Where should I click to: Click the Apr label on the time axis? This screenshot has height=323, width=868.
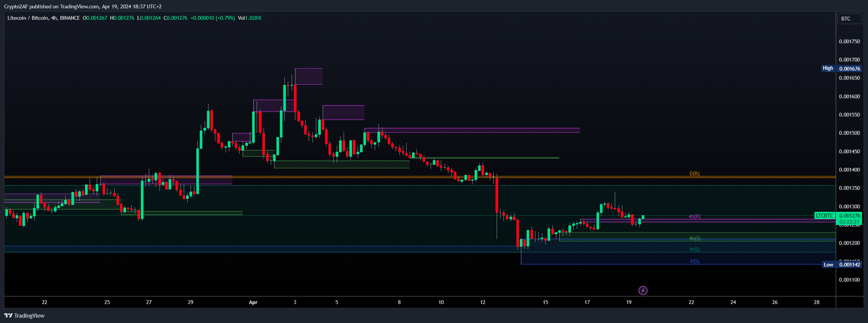(x=253, y=303)
